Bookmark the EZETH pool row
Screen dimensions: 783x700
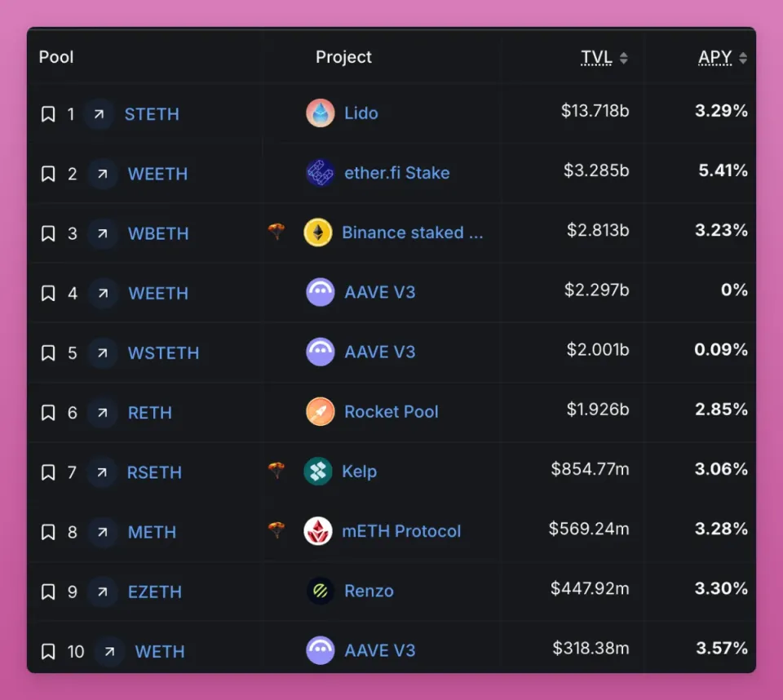click(48, 592)
